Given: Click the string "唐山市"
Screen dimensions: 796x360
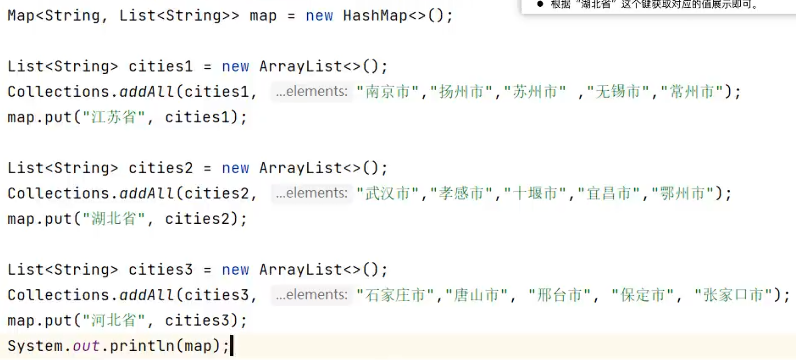Looking at the screenshot, I should coord(477,295).
